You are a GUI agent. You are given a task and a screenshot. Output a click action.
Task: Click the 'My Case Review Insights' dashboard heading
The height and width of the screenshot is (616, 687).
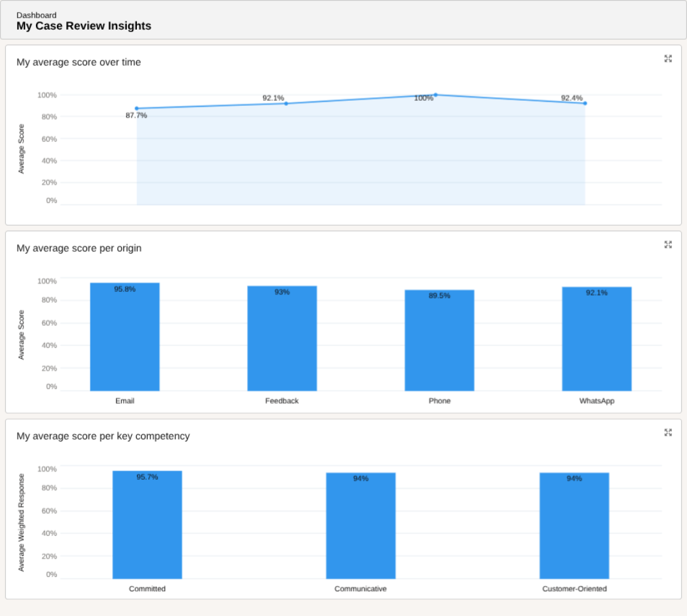click(84, 26)
